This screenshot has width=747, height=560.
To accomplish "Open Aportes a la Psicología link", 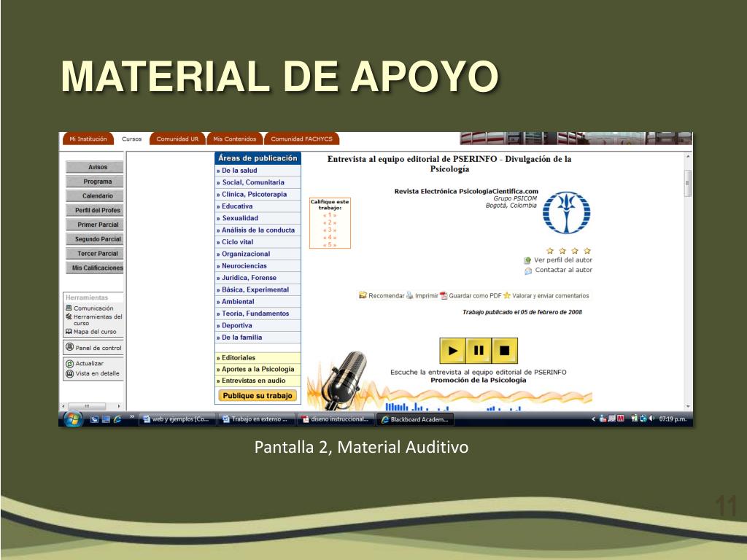I will coord(258,369).
